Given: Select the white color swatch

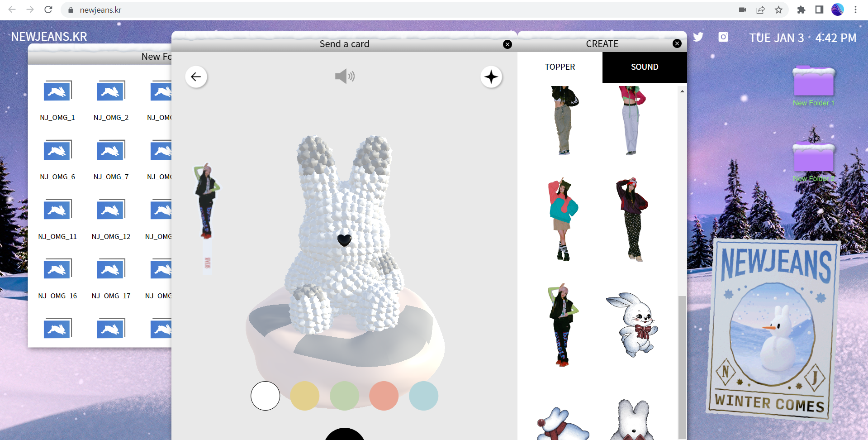Looking at the screenshot, I should coord(266,396).
